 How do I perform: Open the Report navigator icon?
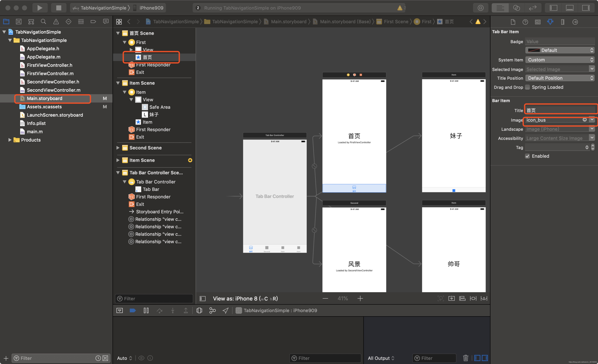[x=106, y=22]
